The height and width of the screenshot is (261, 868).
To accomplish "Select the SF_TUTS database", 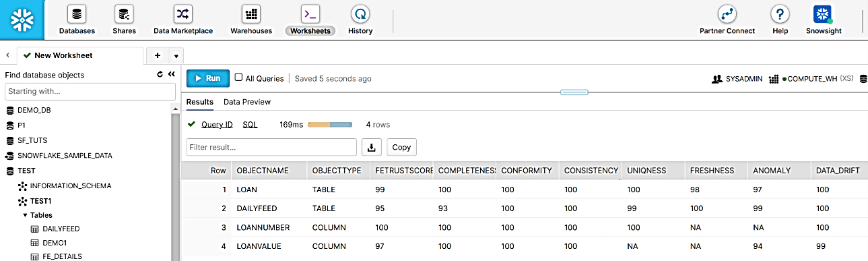I will click(32, 140).
